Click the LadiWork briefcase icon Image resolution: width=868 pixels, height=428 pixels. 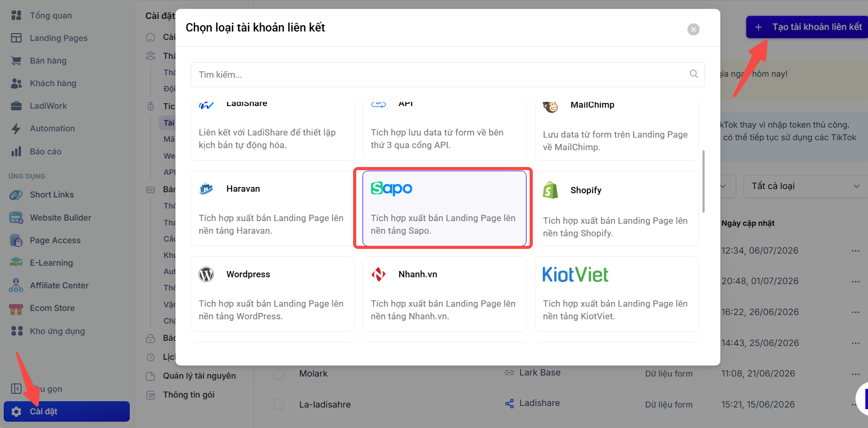pyautogui.click(x=16, y=106)
